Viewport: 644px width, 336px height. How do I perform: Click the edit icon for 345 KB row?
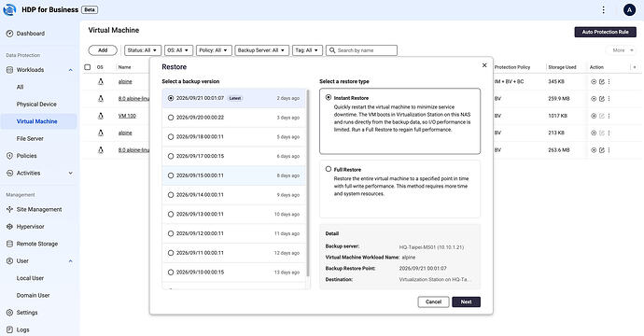pyautogui.click(x=602, y=82)
